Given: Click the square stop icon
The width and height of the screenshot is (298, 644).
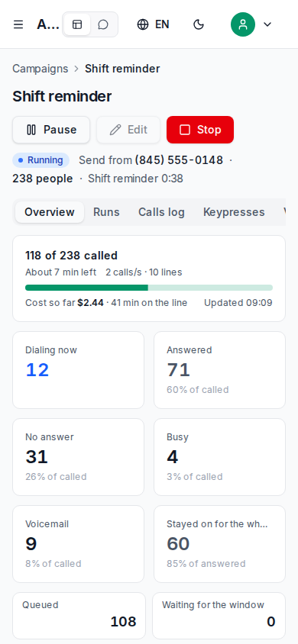Looking at the screenshot, I should (x=185, y=130).
